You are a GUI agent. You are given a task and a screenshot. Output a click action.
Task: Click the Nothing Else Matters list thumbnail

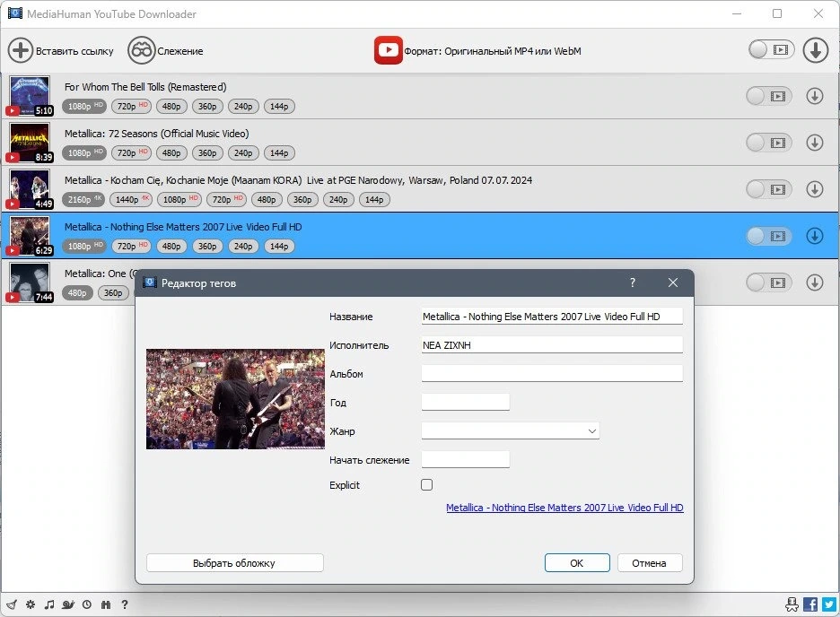[30, 236]
